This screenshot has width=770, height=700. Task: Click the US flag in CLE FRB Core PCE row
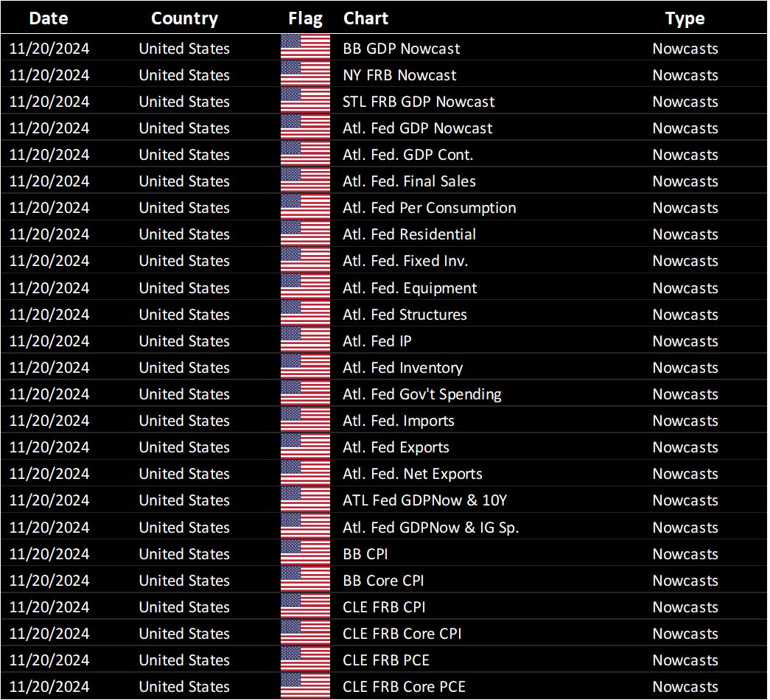click(306, 685)
